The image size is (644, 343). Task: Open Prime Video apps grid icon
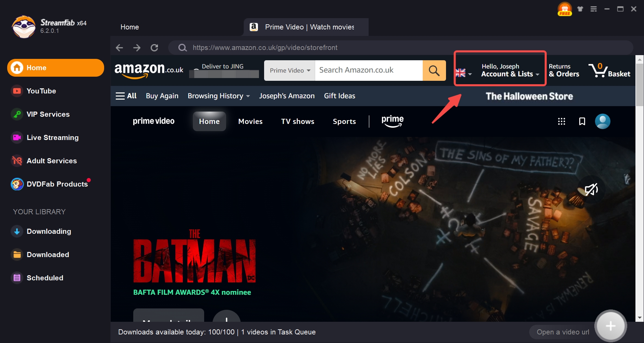coord(561,122)
